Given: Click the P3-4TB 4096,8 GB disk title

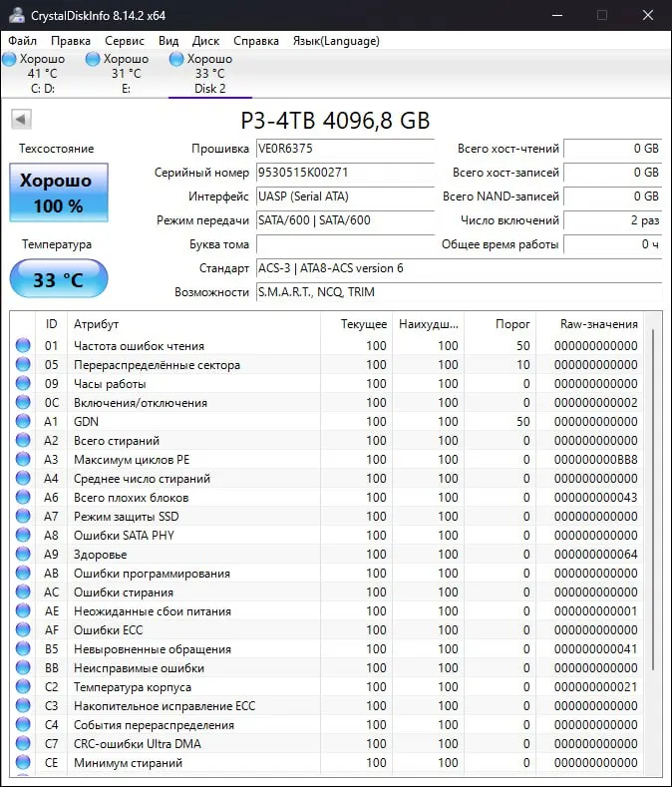Looking at the screenshot, I should (335, 121).
